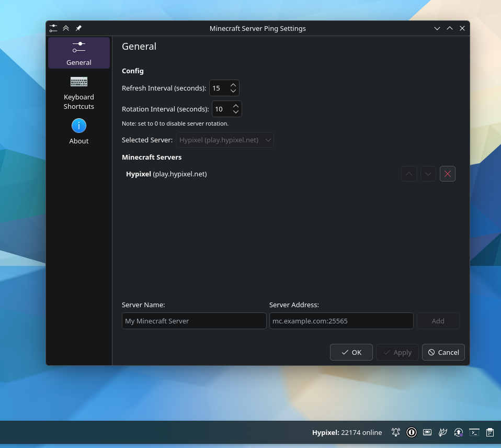Screen dimensions: 501x448
Task: Open the notifications bell tray icon
Action: 396,433
